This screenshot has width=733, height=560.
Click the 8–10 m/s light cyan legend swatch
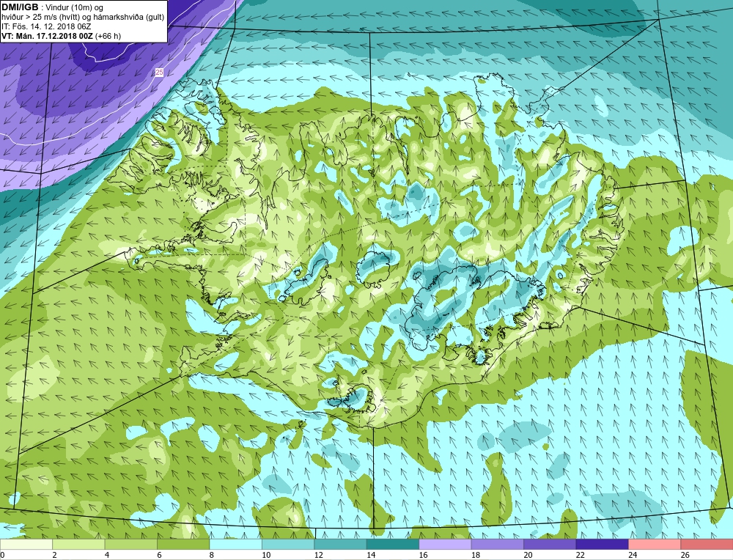point(235,544)
